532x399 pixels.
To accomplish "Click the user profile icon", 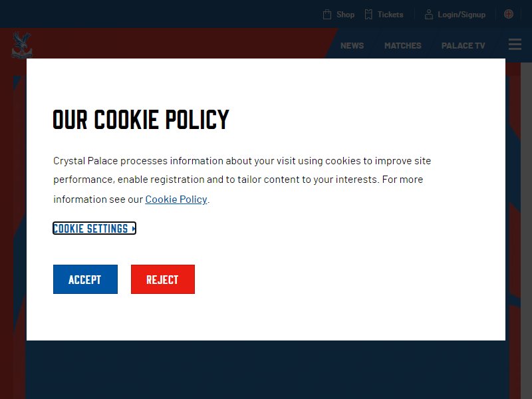I will pyautogui.click(x=429, y=14).
